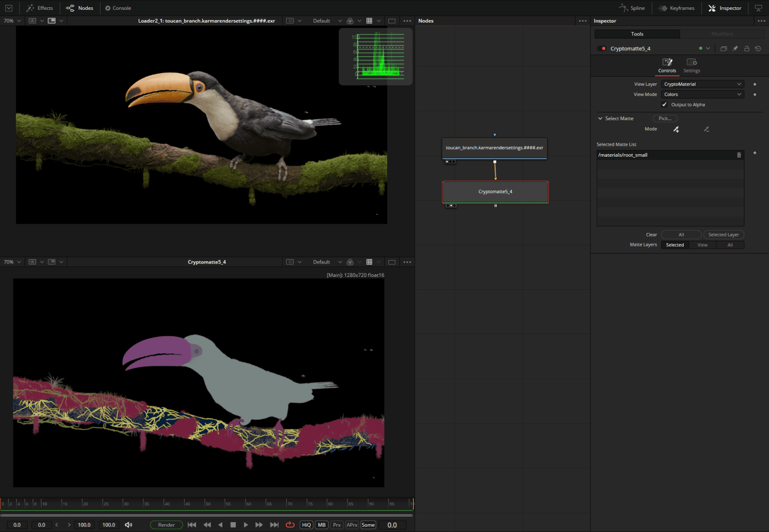This screenshot has height=532, width=769.
Task: Toggle loop playback in the transport controls
Action: click(290, 525)
